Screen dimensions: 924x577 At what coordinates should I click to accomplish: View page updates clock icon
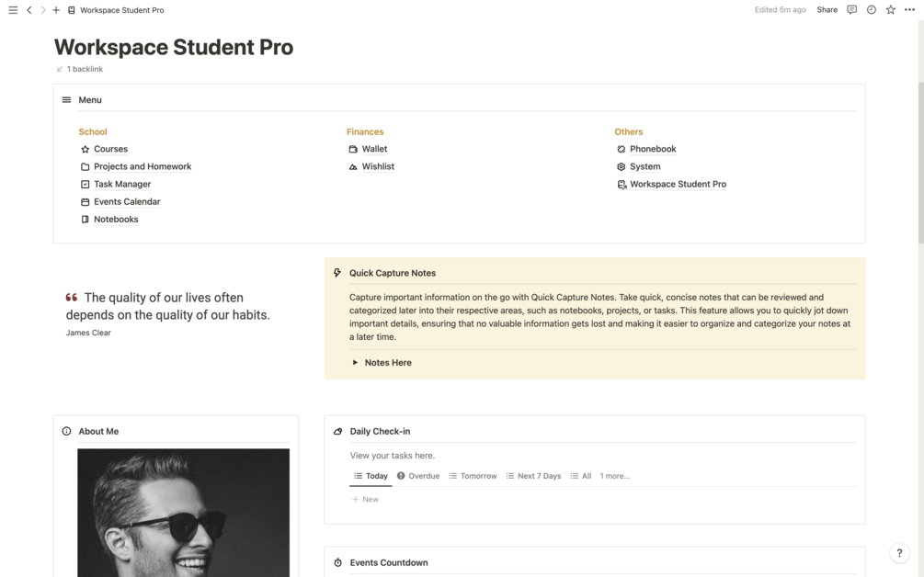tap(871, 10)
